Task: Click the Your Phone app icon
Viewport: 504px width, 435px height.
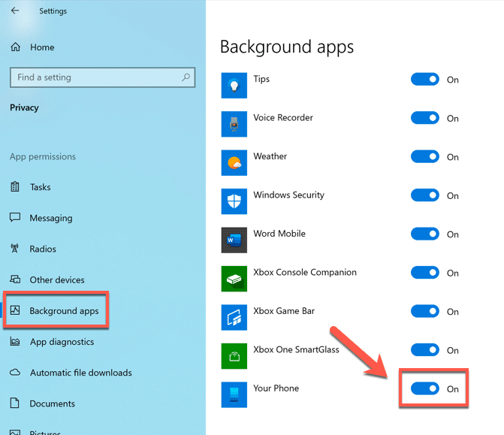Action: 234,395
